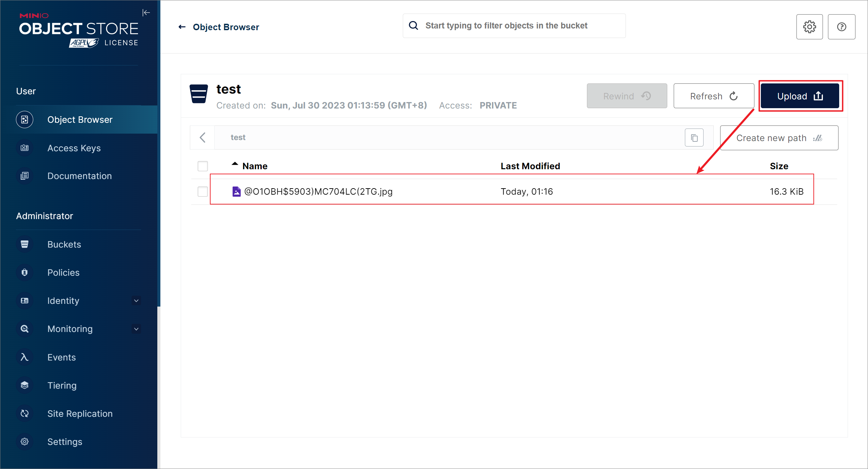Image resolution: width=868 pixels, height=469 pixels.
Task: Open Events in the sidebar
Action: point(62,357)
